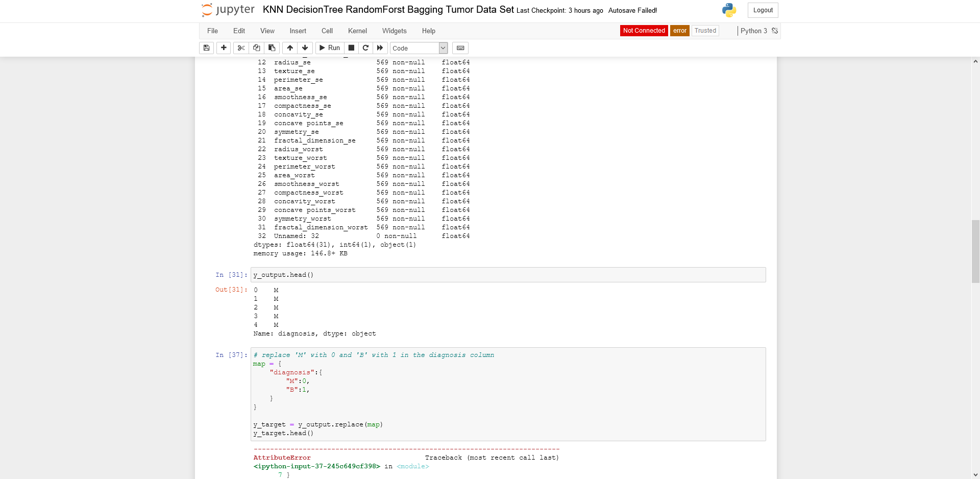This screenshot has width=980, height=479.
Task: Open the Python 3 kernel indicator
Action: (754, 31)
